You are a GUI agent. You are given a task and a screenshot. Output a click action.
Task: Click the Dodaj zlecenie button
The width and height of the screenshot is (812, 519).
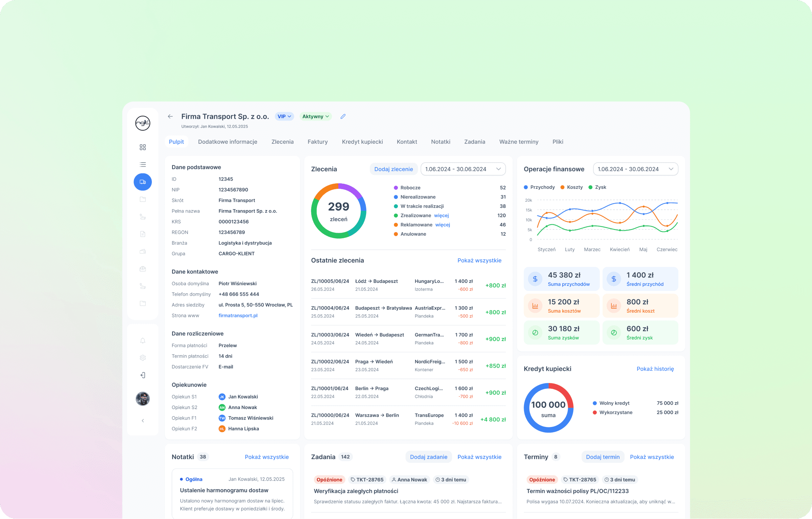[393, 169]
